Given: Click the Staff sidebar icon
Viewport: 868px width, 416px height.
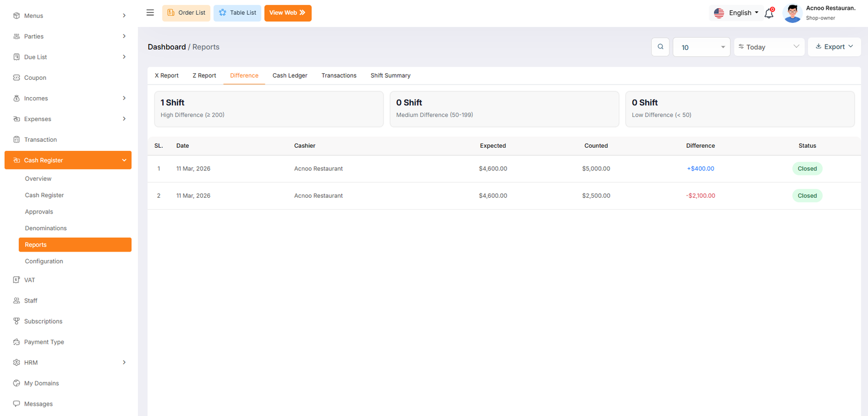Looking at the screenshot, I should click(x=16, y=301).
